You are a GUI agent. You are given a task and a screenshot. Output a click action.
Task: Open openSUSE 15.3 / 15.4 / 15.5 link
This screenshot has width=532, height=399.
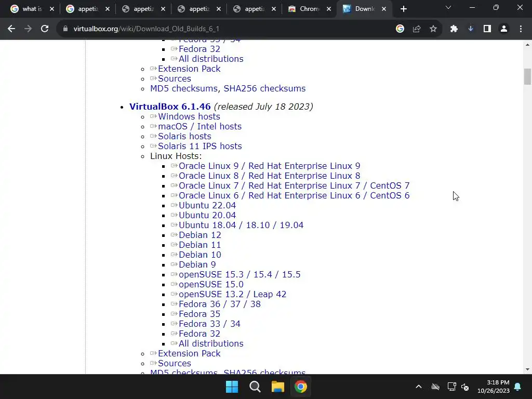pos(240,274)
